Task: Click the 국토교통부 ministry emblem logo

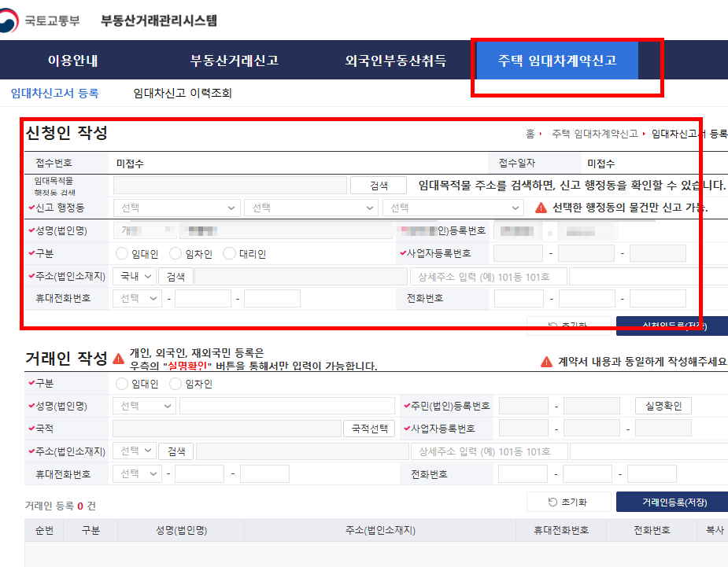Action: [x=10, y=20]
